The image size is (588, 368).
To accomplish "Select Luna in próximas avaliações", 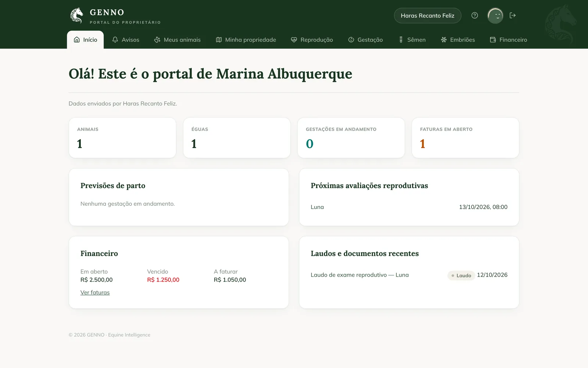I will [317, 207].
